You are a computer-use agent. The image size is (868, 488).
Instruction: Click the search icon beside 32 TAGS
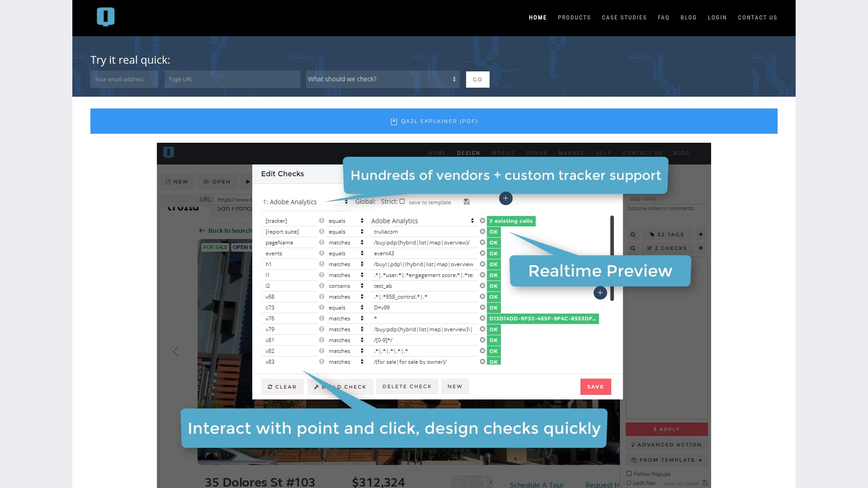click(633, 235)
